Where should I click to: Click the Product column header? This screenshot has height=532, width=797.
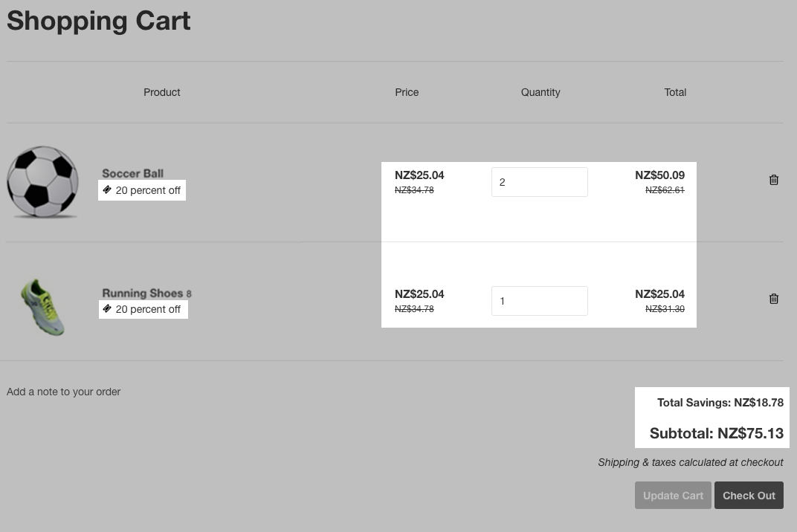(162, 92)
